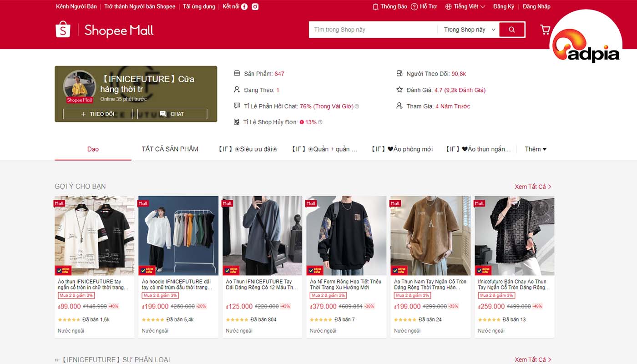The width and height of the screenshot is (637, 364).
Task: Click the CHAT button
Action: 172,114
